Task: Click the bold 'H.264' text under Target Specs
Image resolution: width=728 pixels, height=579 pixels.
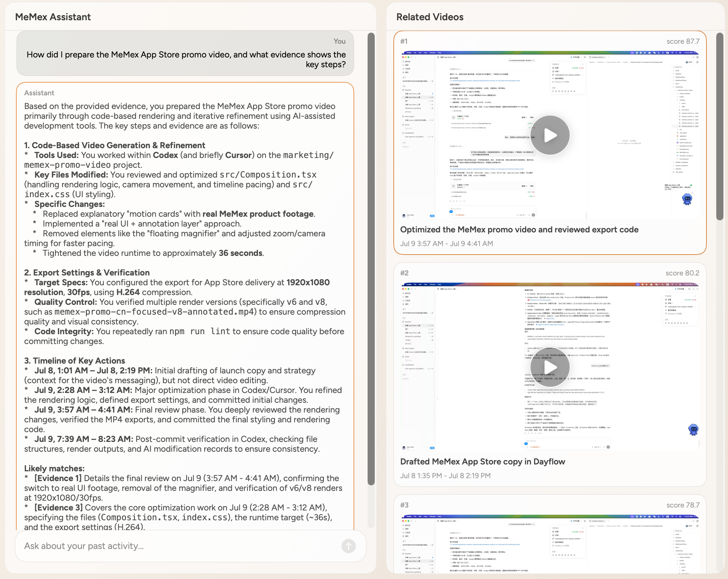Action: [128, 292]
